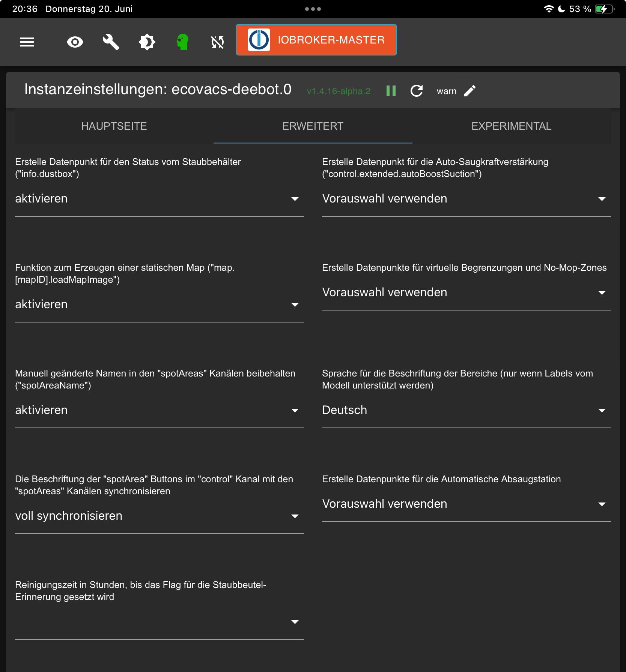Open the voll synchronisieren dropdown
The height and width of the screenshot is (672, 626).
160,516
